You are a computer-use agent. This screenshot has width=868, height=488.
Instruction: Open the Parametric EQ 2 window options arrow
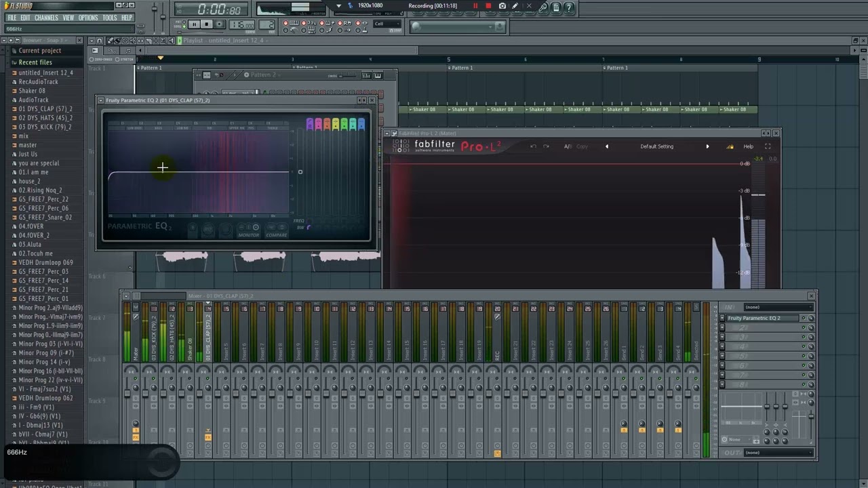tap(101, 100)
